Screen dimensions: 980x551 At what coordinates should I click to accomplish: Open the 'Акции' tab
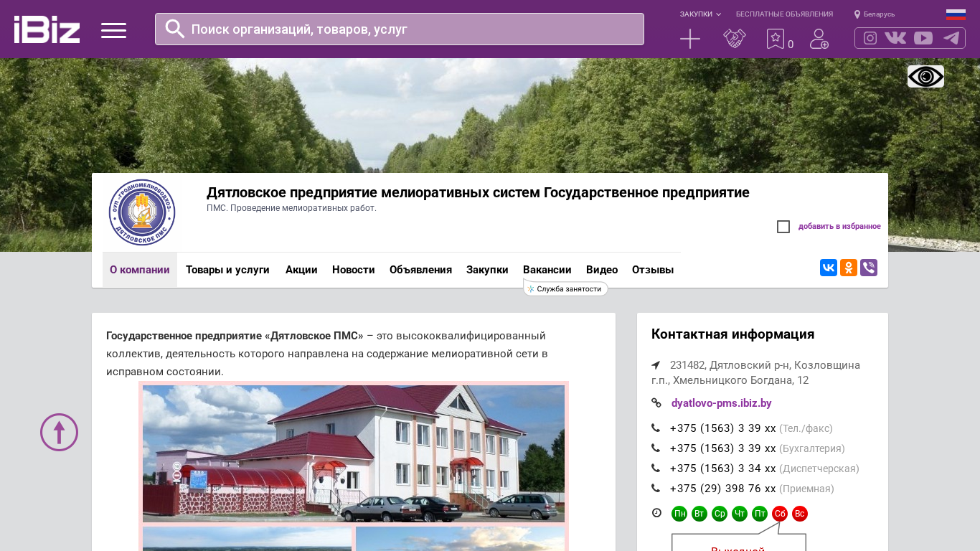301,270
